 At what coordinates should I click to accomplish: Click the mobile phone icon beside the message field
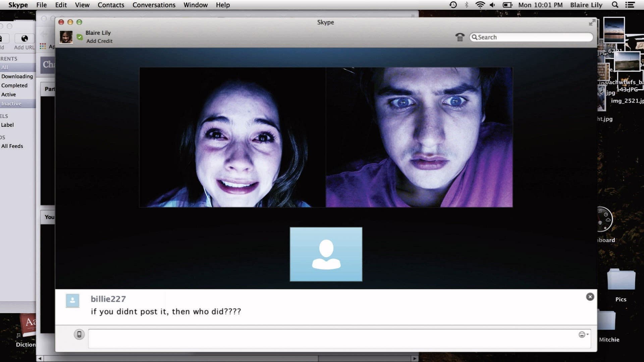click(x=79, y=334)
